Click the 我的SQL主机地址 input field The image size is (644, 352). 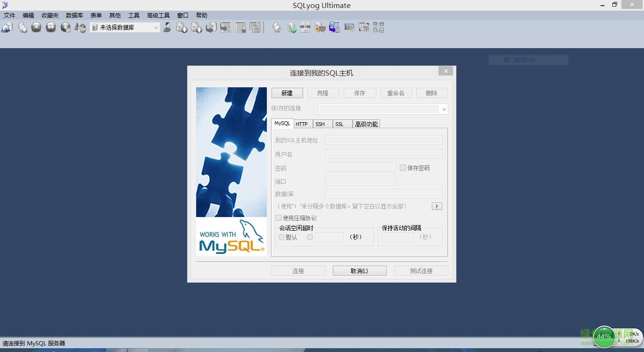[383, 140]
